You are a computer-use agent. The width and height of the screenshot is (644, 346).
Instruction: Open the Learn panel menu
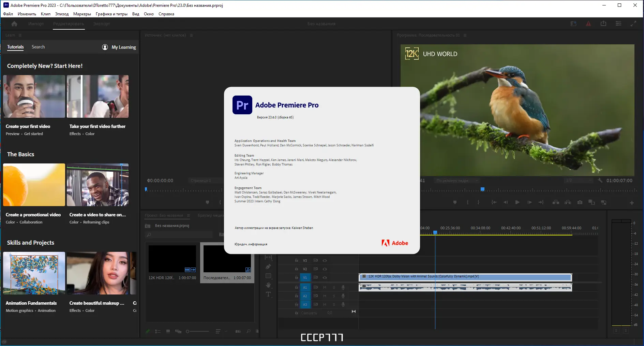(x=20, y=35)
